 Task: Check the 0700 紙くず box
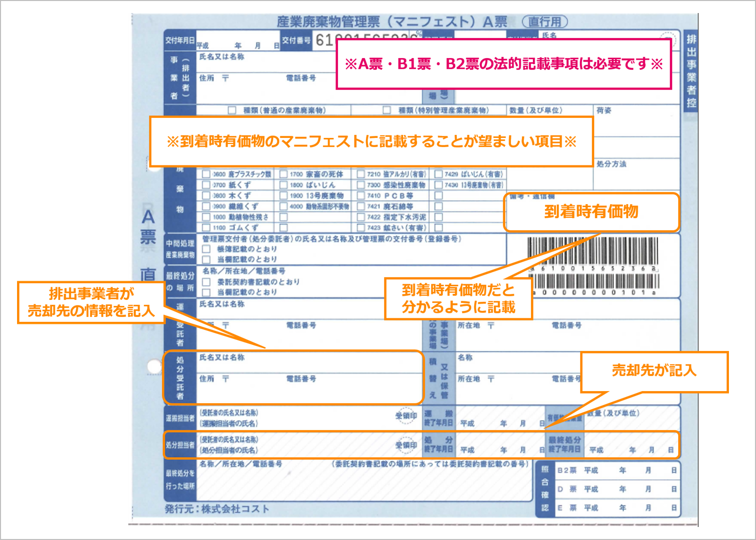[206, 185]
